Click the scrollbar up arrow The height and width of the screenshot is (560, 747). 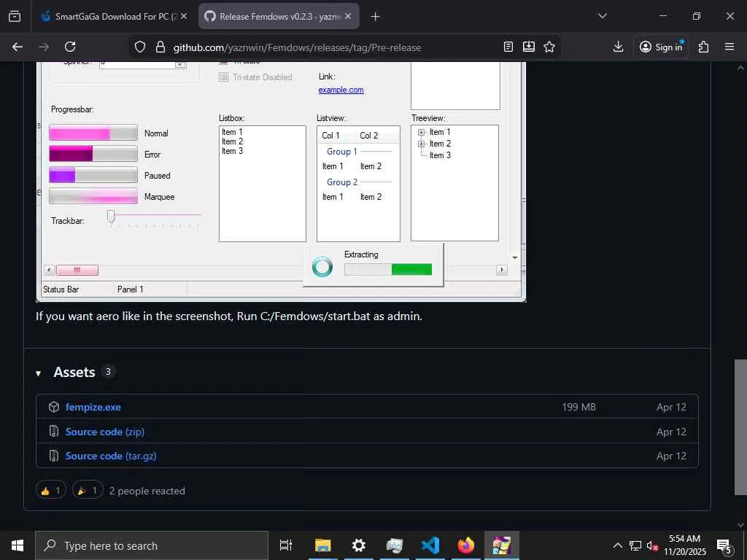click(740, 69)
